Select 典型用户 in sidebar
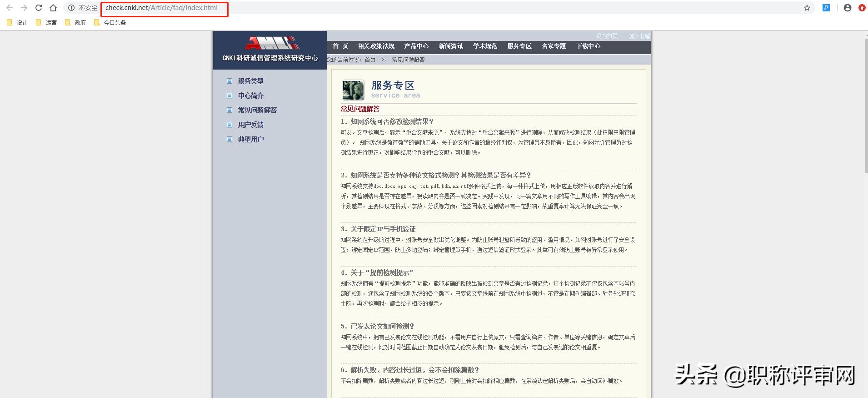The width and height of the screenshot is (868, 398). [251, 139]
